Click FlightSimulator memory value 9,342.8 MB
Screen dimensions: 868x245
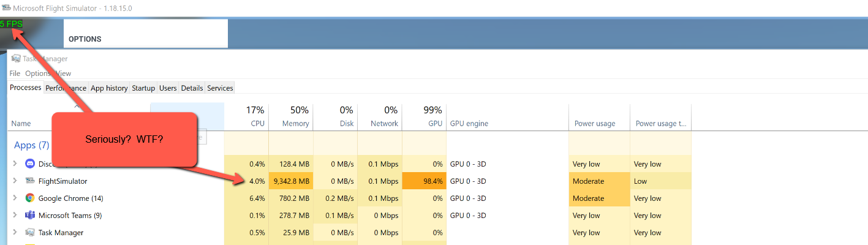click(x=291, y=181)
